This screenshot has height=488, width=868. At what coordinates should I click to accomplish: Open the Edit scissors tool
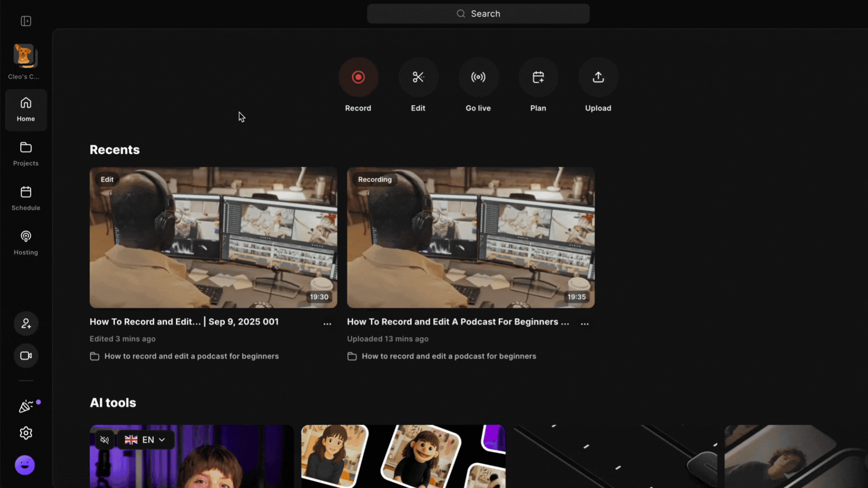418,77
